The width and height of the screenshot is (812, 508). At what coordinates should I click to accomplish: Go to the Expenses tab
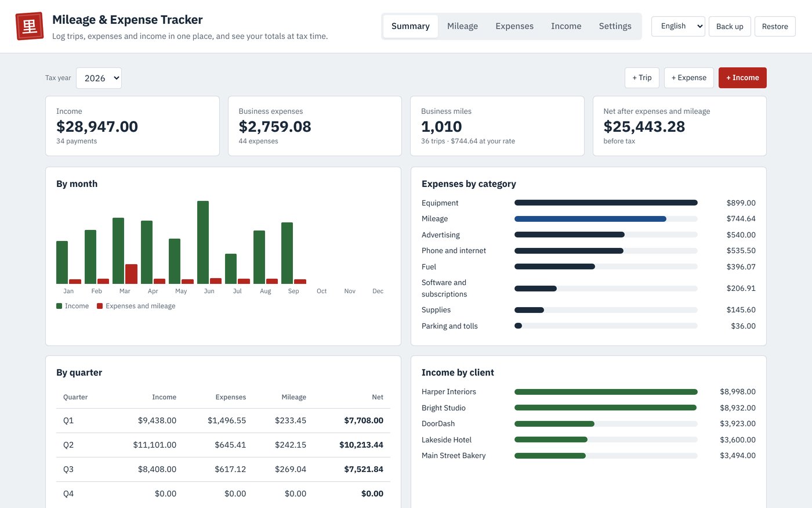[x=514, y=26]
